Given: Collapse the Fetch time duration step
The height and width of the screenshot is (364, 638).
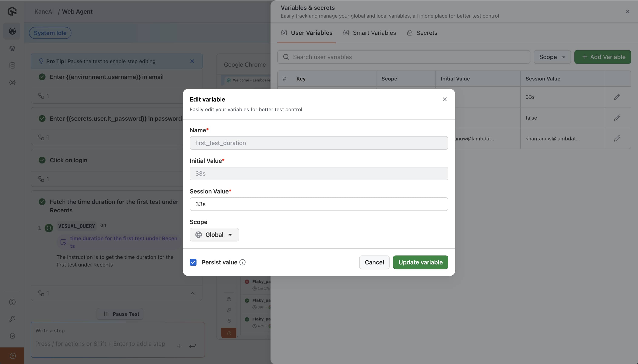Looking at the screenshot, I should point(192,293).
